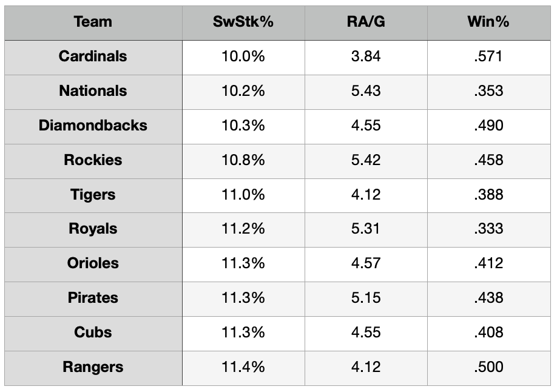Click the Rockies 10.8% SwStk% cell
Image resolution: width=557 pixels, height=392 pixels.
pyautogui.click(x=243, y=160)
